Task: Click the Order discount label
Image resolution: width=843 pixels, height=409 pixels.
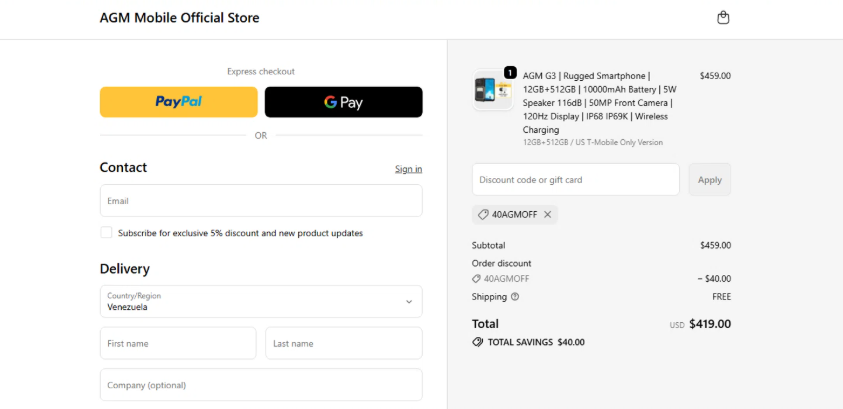Action: tap(502, 263)
